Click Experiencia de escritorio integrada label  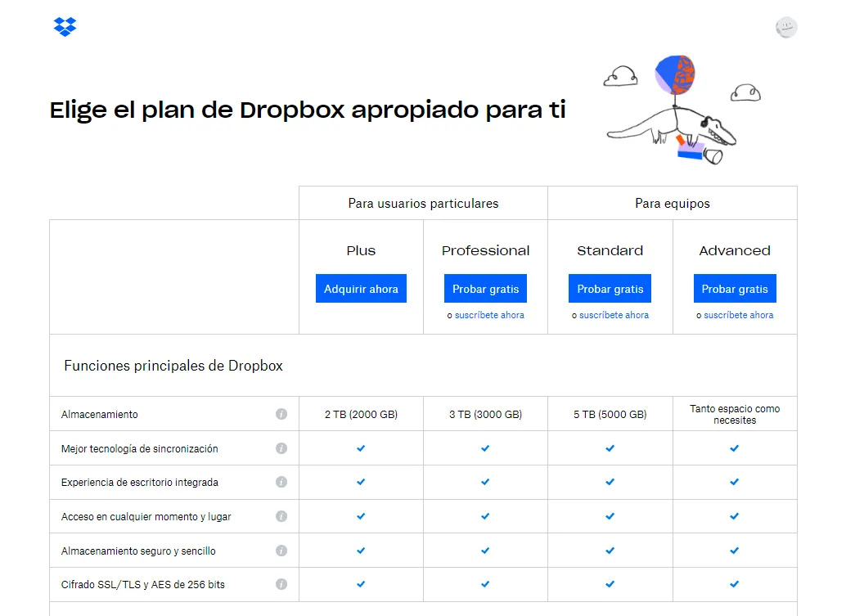tap(140, 483)
